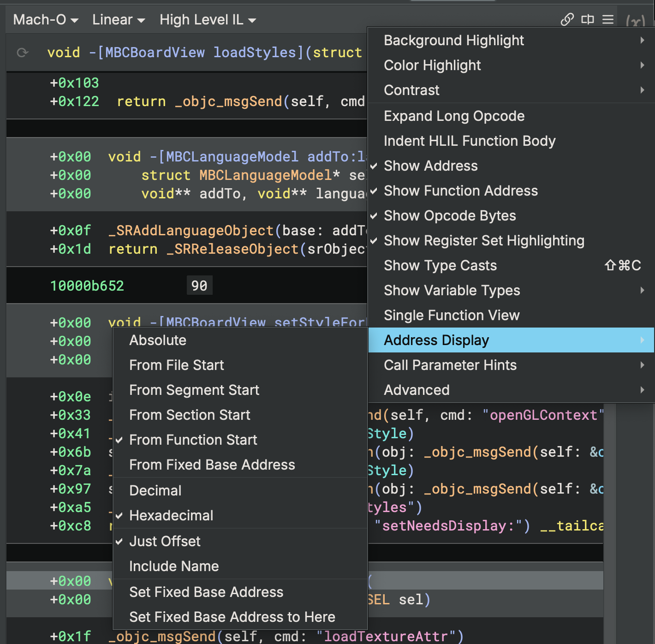Toggle Show Type Casts option

pos(512,266)
